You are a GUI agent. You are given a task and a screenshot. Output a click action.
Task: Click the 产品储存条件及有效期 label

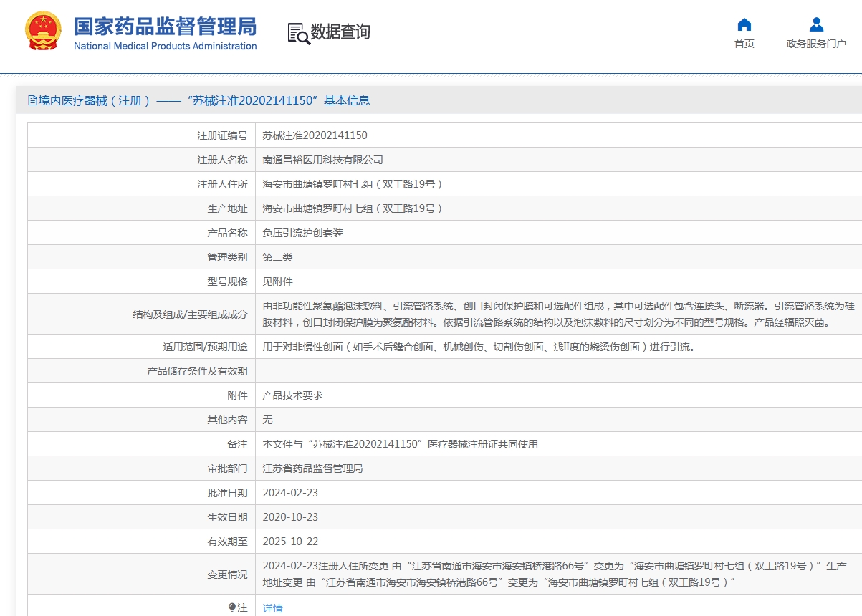(x=197, y=371)
